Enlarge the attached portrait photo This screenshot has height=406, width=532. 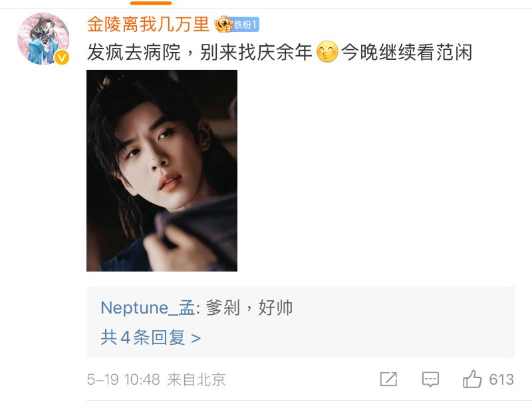point(162,170)
